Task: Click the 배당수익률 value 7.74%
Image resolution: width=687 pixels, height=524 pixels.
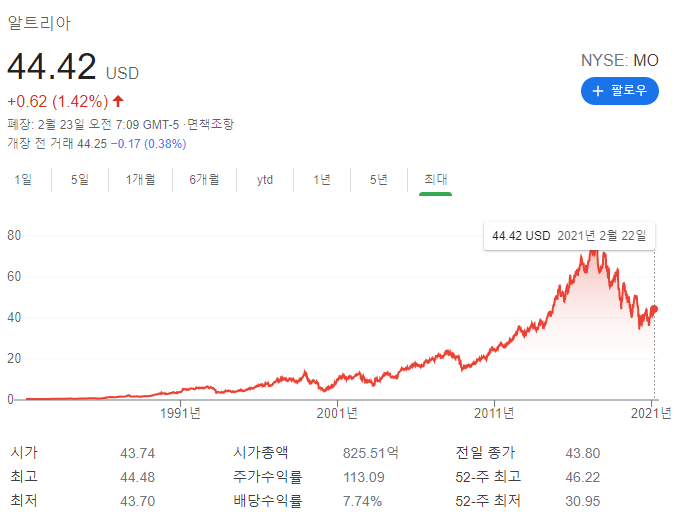Action: coord(362,501)
